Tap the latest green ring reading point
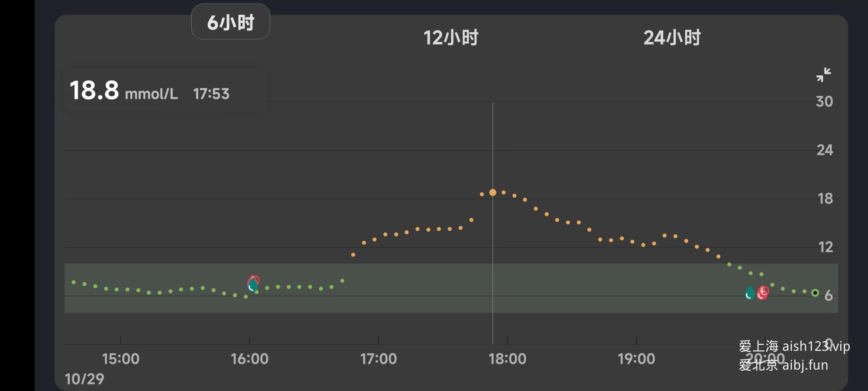This screenshot has width=868, height=391. [x=815, y=293]
